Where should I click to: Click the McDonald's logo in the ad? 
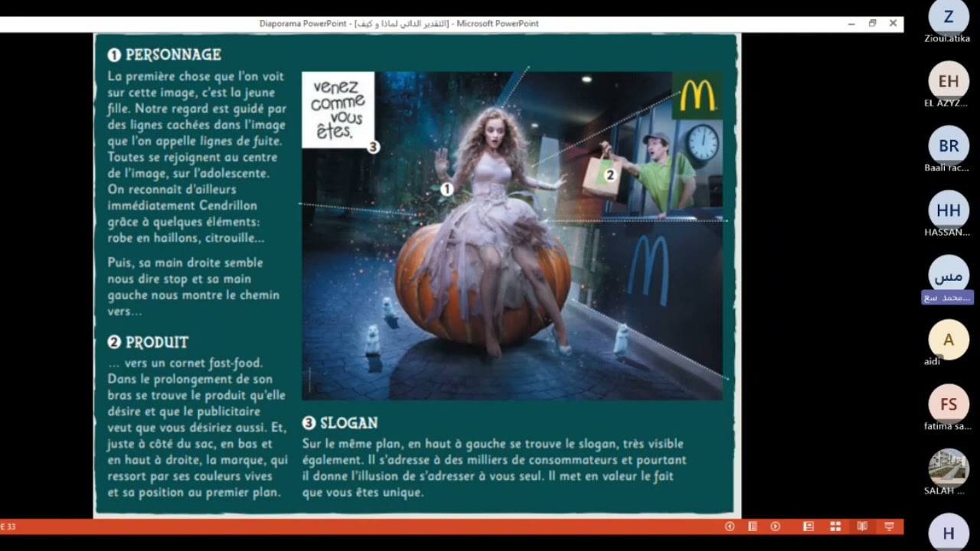697,96
